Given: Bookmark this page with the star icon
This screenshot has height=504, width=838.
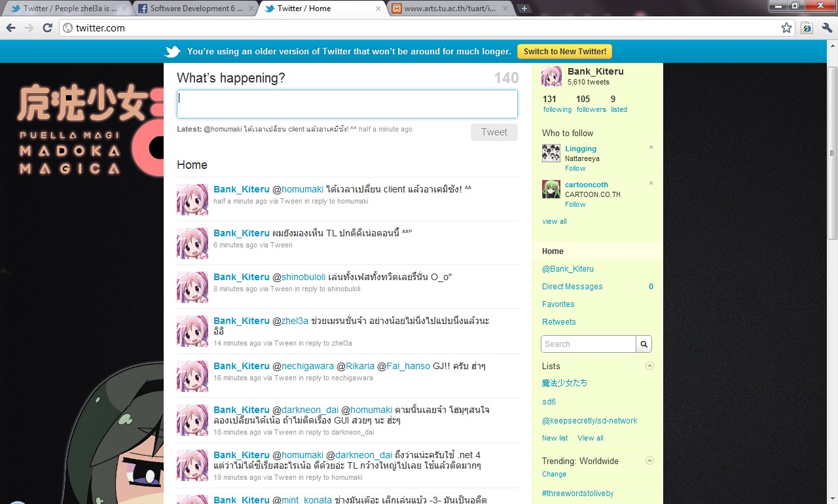Looking at the screenshot, I should coord(786,28).
